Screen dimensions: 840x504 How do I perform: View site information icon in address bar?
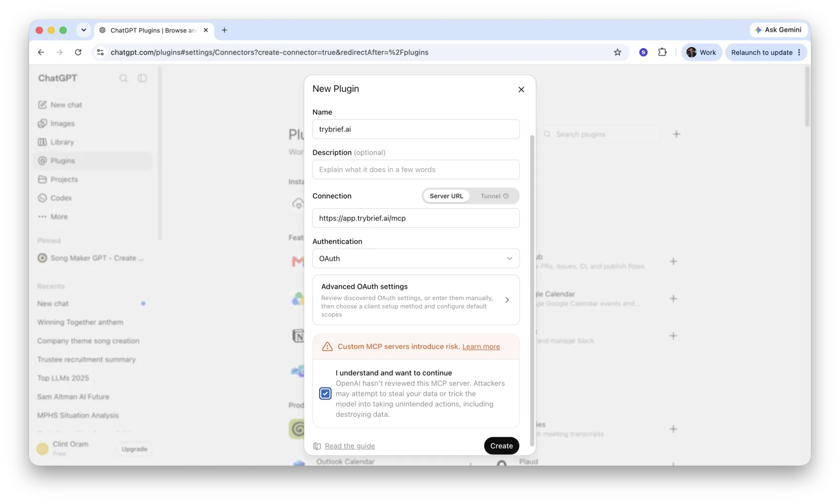(x=100, y=52)
